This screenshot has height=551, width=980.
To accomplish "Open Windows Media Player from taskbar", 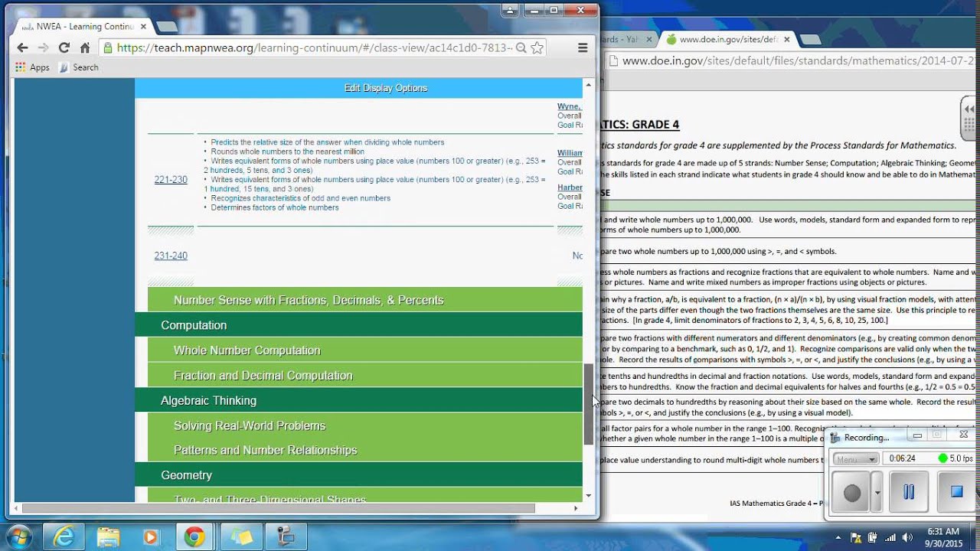I will [151, 537].
